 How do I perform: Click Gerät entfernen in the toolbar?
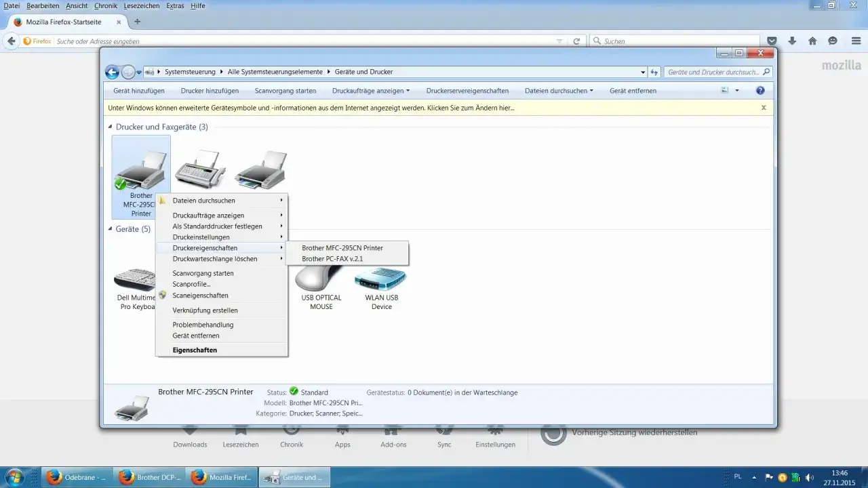(x=633, y=90)
